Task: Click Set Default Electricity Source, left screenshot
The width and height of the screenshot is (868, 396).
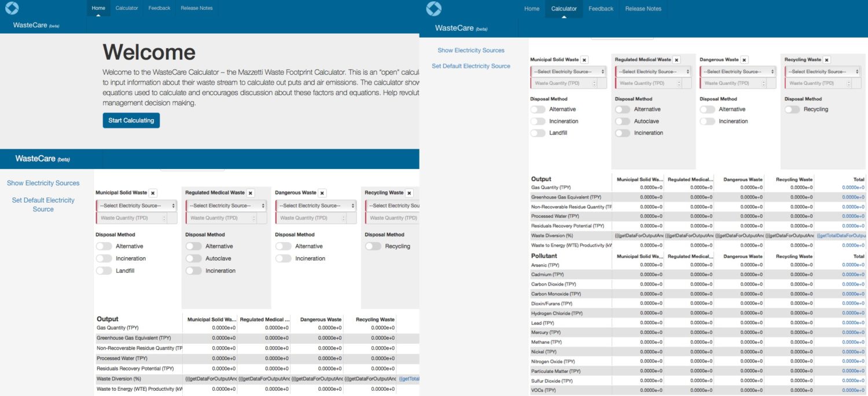Action: click(x=43, y=204)
